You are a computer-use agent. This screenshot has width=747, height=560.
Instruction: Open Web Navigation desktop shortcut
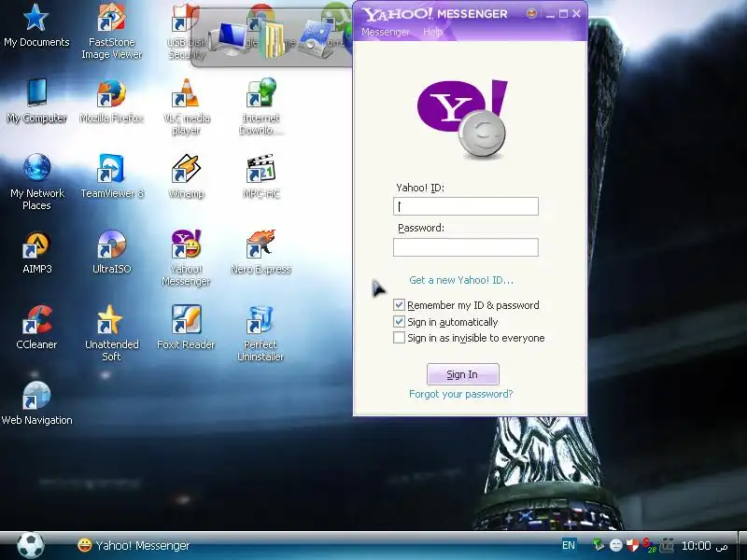point(36,403)
